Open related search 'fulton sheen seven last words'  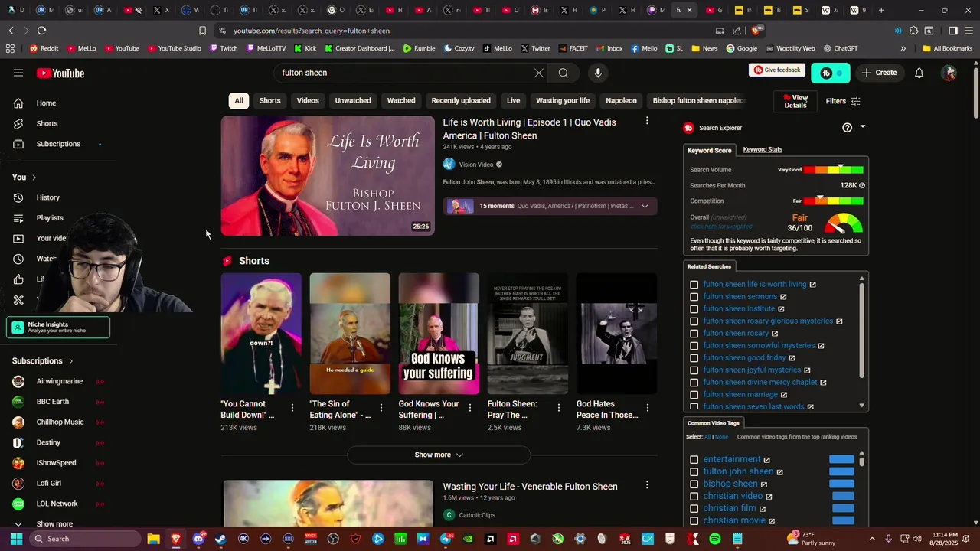[x=753, y=406]
